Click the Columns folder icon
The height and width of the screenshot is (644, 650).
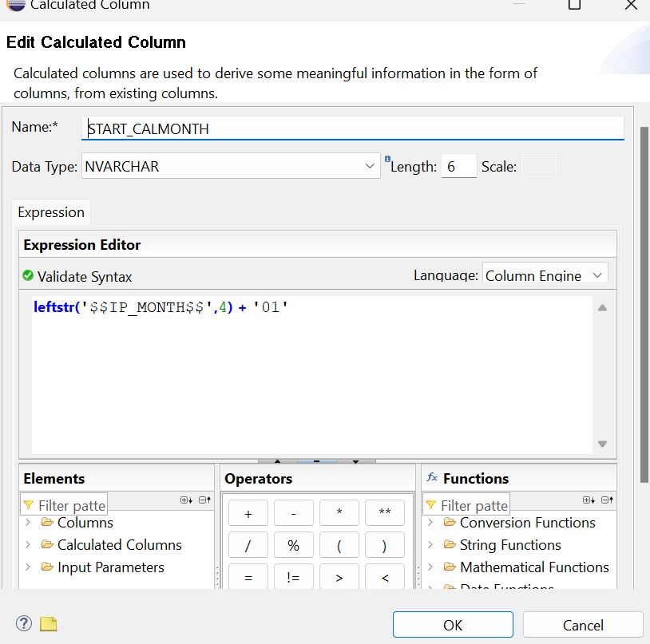pos(47,523)
